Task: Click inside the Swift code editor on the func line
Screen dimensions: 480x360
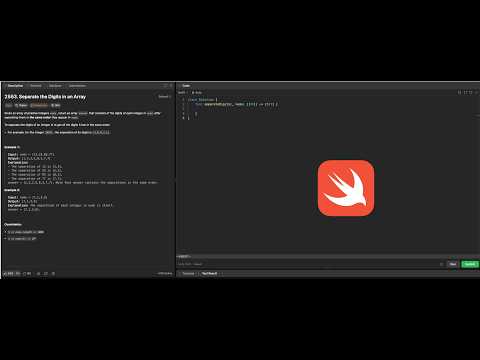Action: (236, 104)
